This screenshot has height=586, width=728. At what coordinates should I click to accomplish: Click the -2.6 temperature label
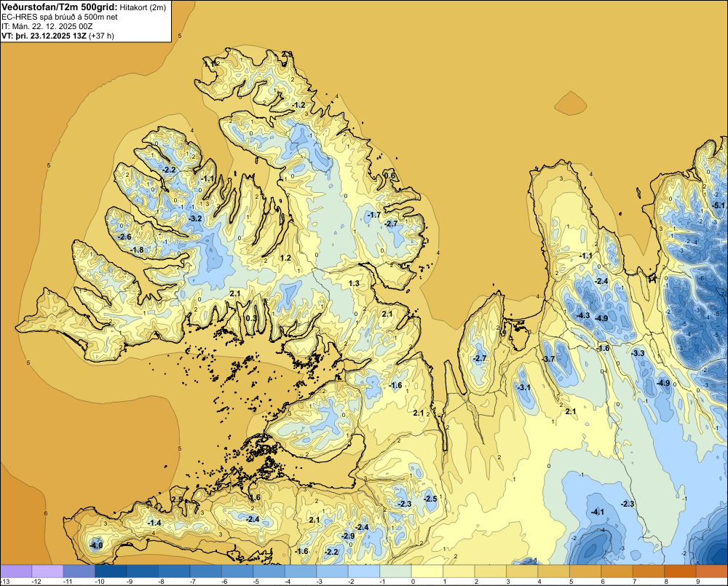pos(124,237)
